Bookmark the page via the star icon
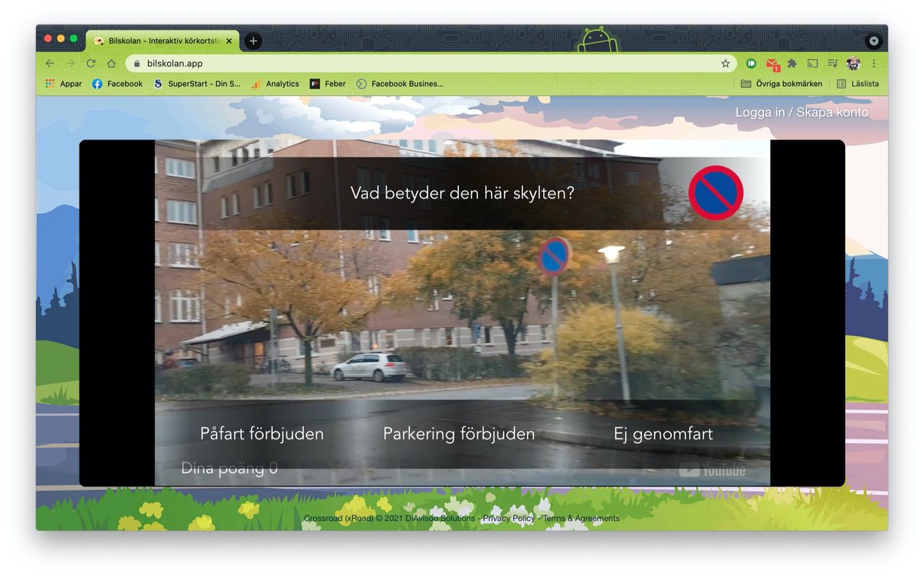924x578 pixels. (x=725, y=64)
